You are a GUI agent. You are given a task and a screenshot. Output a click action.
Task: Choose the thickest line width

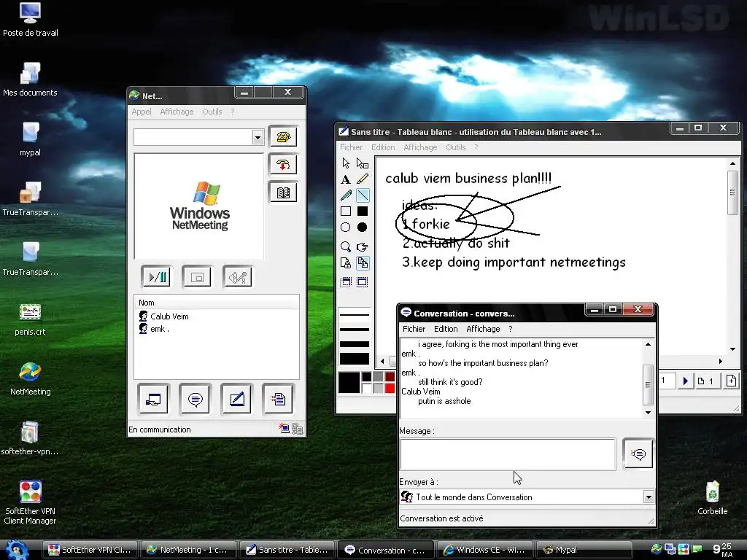click(x=355, y=359)
